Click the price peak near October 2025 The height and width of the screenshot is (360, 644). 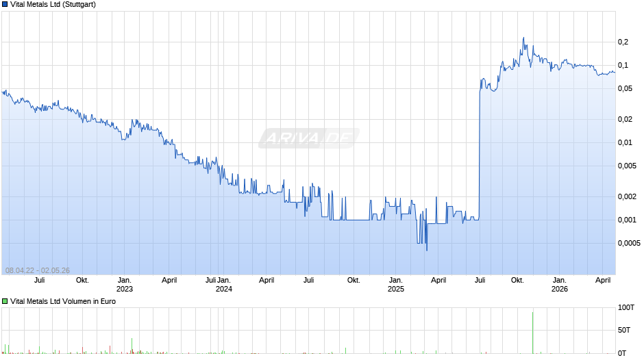pos(523,38)
